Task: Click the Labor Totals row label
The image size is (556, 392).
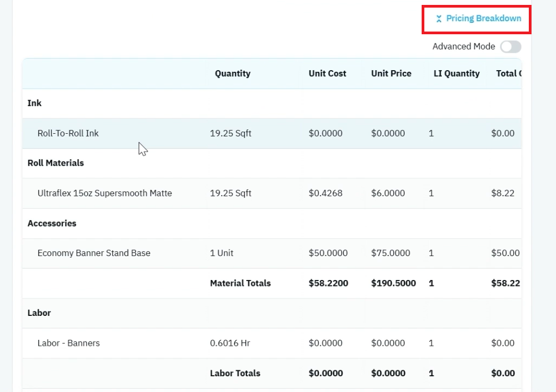Action: click(235, 373)
